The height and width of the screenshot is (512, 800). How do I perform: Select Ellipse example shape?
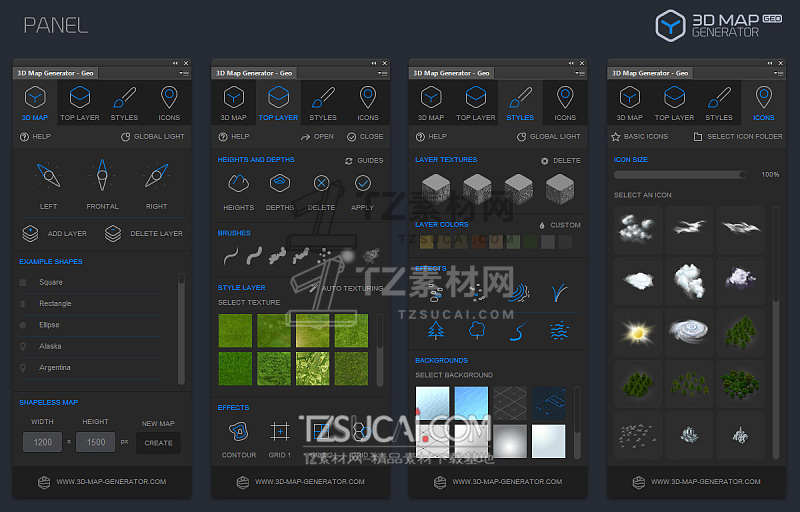(x=92, y=325)
